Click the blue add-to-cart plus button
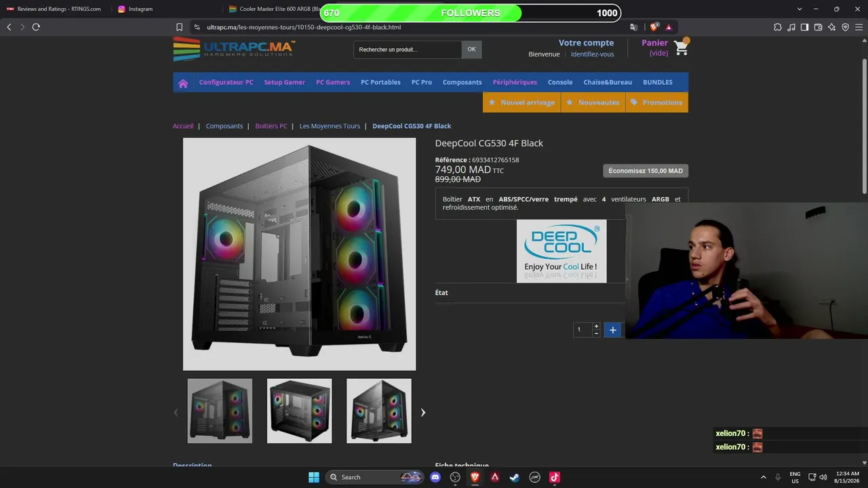Screen dimensions: 868x488 tap(612, 329)
